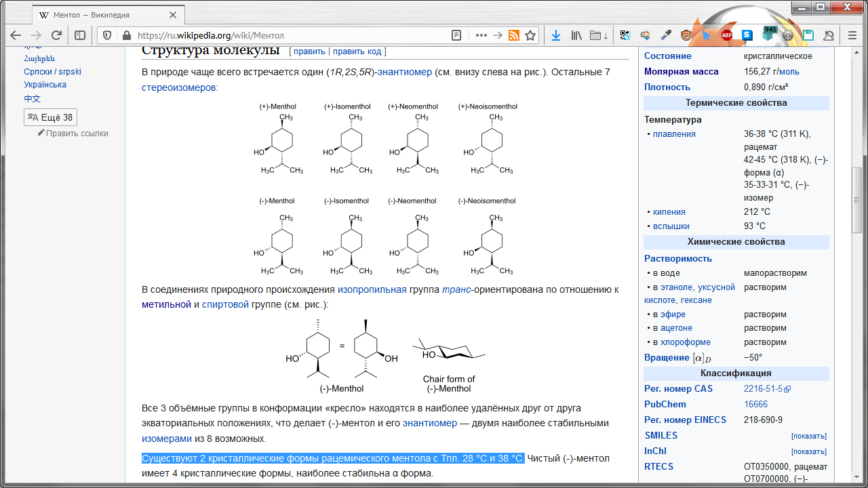Open the энантиомер link in first paragraph

click(x=405, y=72)
